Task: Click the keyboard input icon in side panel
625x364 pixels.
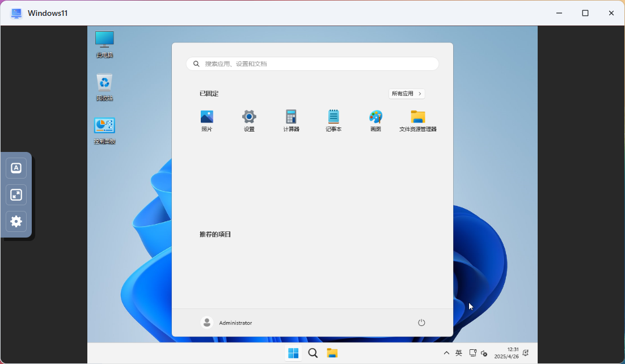Action: (16, 168)
